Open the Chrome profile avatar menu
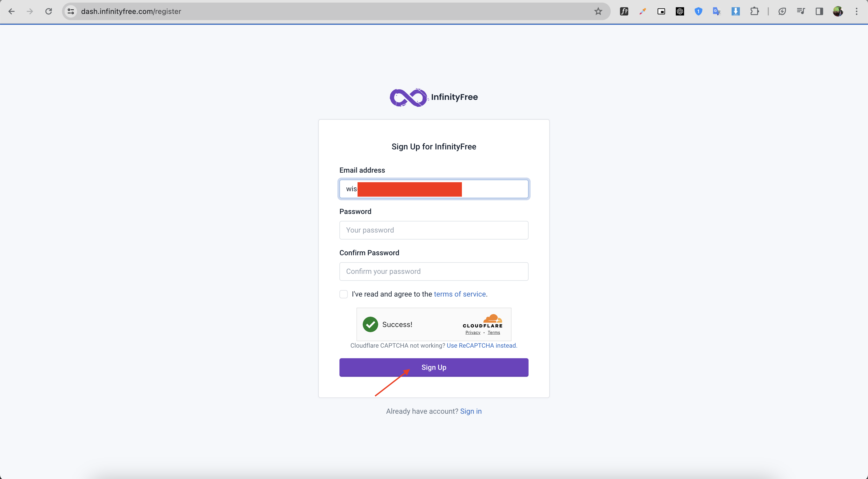Viewport: 868px width, 479px height. tap(838, 11)
